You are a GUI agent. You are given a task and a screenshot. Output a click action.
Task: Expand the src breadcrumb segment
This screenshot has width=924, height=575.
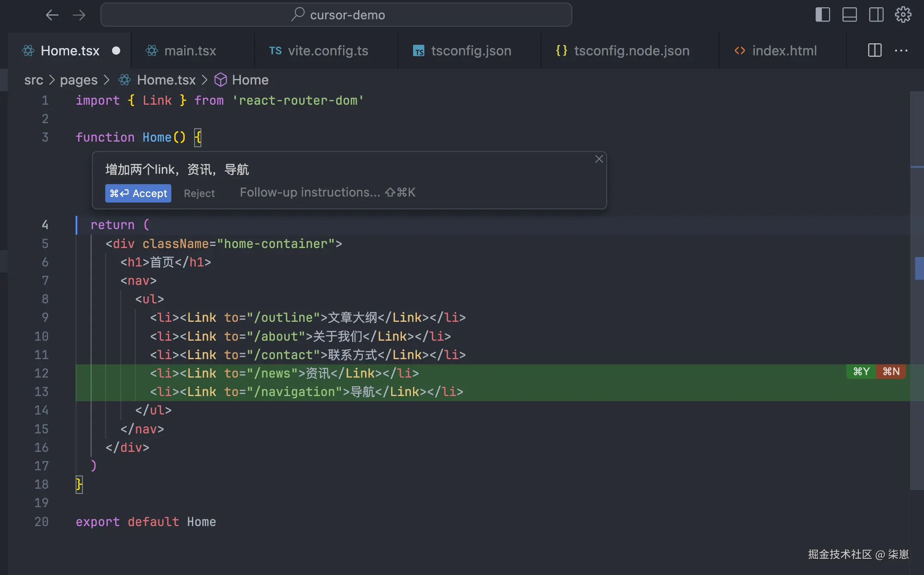point(33,80)
